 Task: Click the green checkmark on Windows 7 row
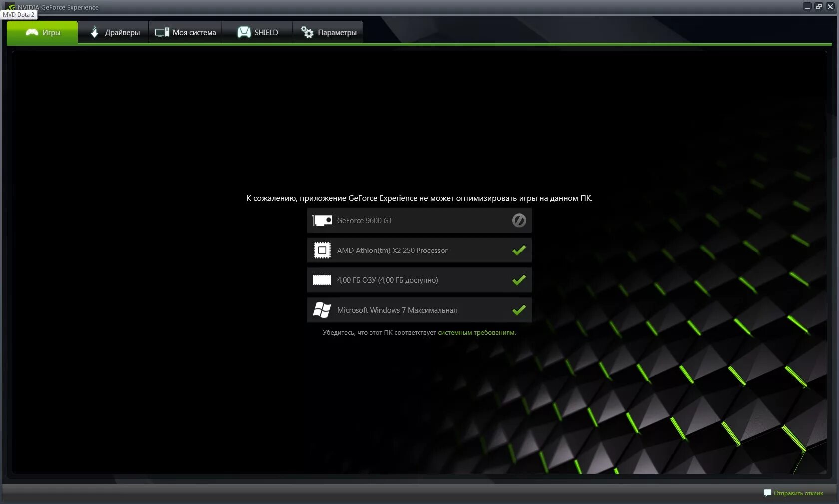pyautogui.click(x=519, y=310)
